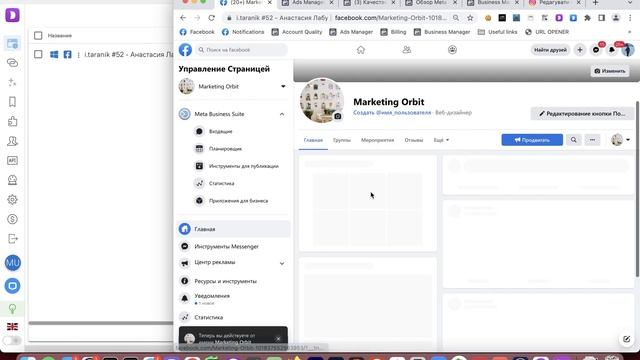Go back with browser back arrow

tap(183, 18)
